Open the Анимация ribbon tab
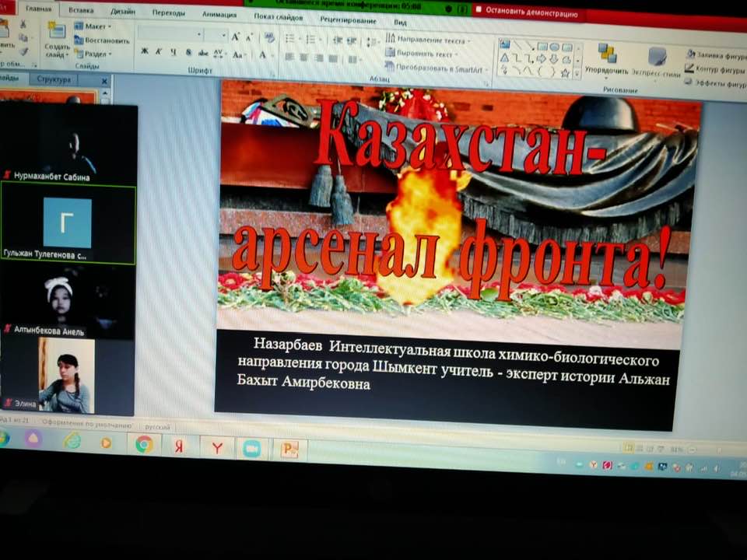The height and width of the screenshot is (560, 747). [x=219, y=14]
